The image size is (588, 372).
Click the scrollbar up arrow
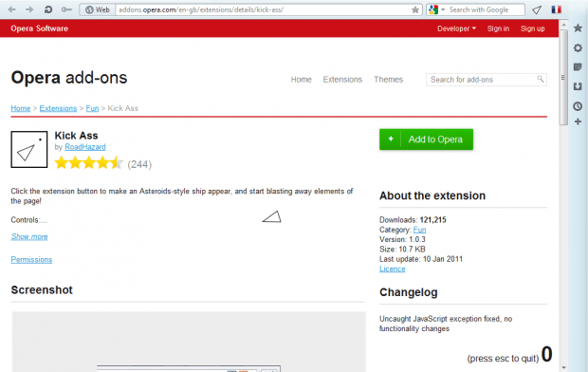click(563, 25)
